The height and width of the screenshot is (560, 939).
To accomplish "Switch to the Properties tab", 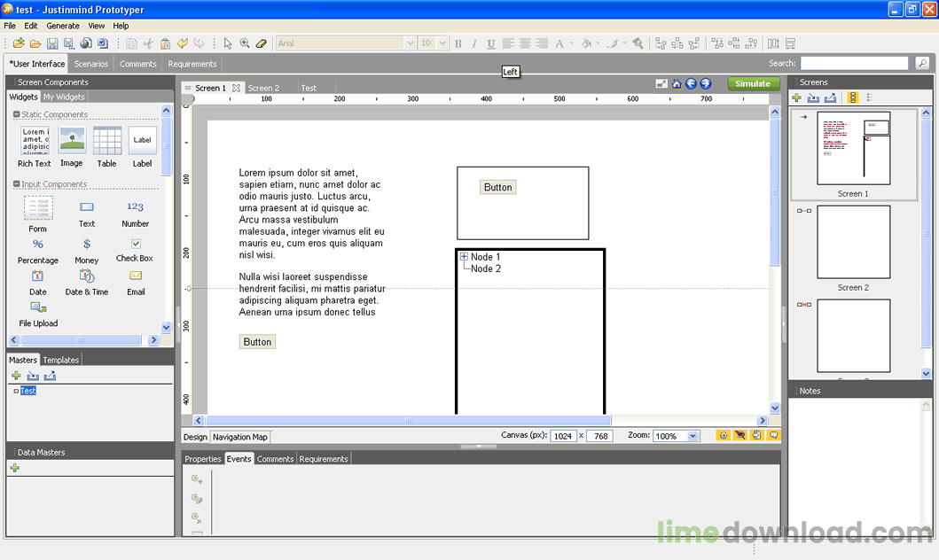I will point(202,459).
